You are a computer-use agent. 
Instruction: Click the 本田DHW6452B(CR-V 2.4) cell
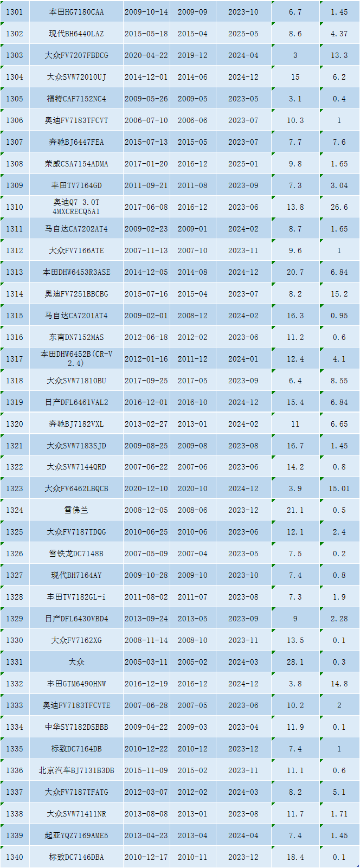click(76, 359)
